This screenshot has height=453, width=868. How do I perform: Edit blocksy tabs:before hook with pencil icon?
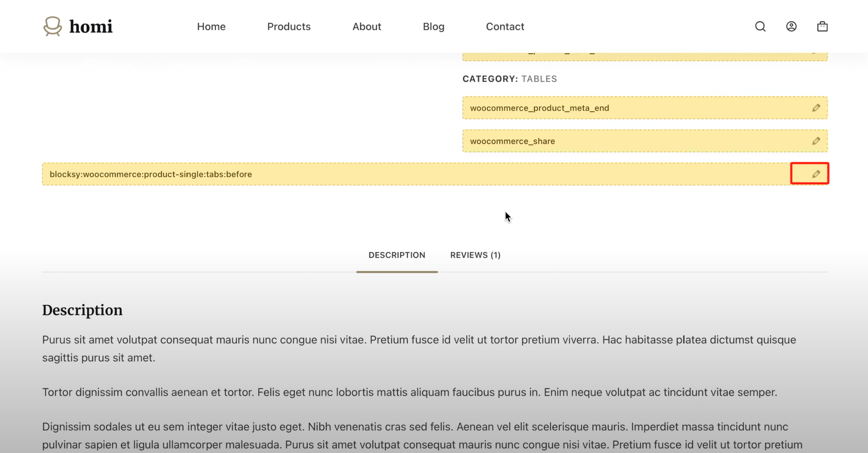tap(816, 174)
